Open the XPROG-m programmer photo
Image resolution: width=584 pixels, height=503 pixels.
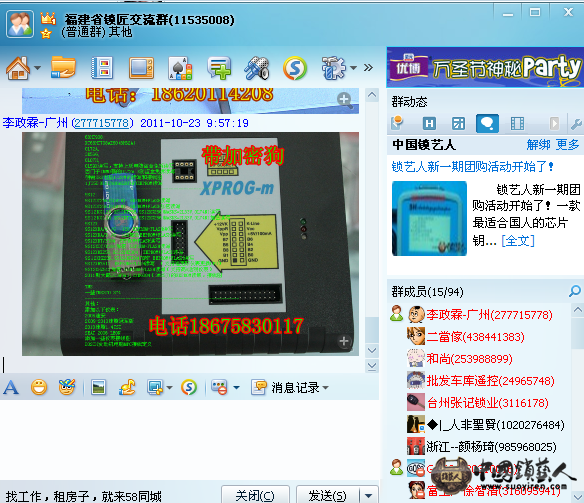click(190, 244)
